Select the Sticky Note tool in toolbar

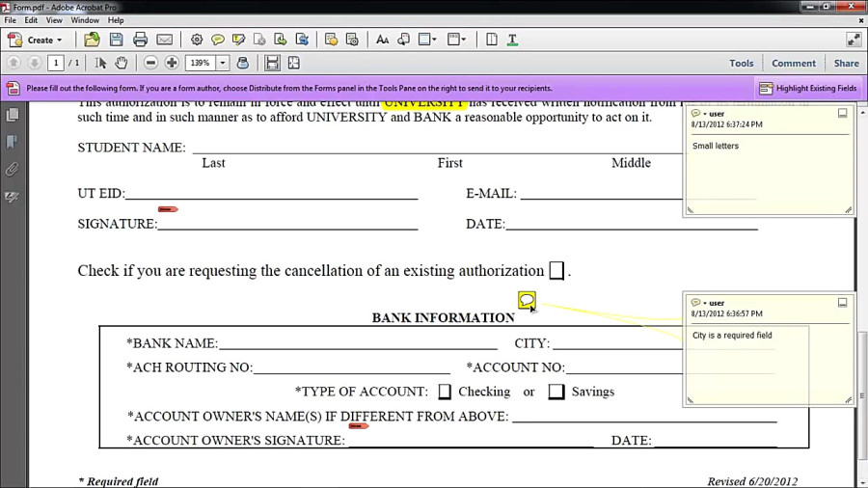point(218,40)
